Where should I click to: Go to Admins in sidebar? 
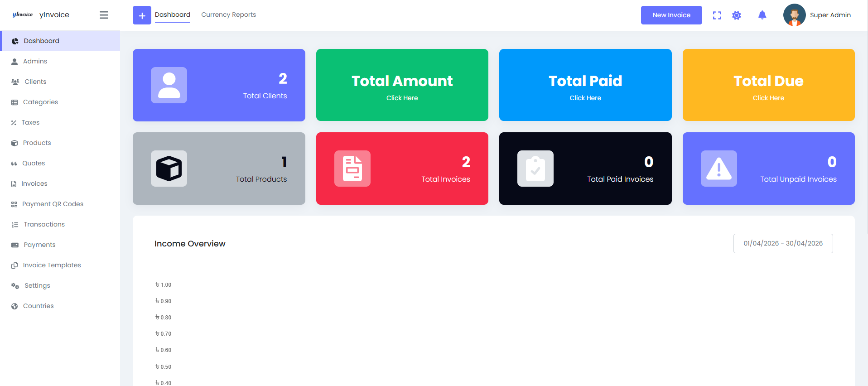pyautogui.click(x=60, y=61)
